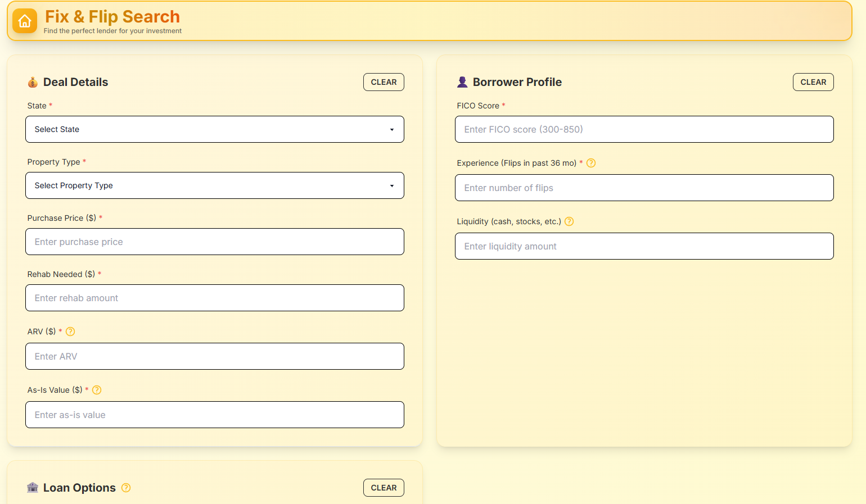Focus the purchase price input field
The image size is (866, 504).
click(x=215, y=242)
